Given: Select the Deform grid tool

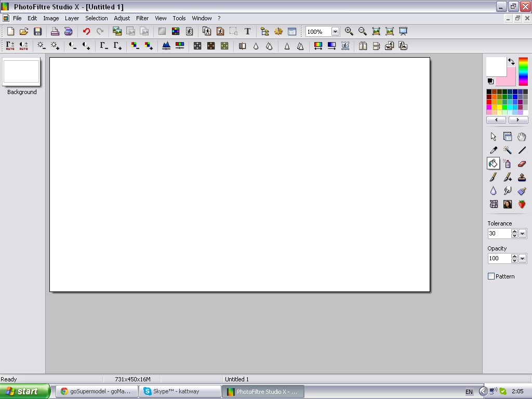Looking at the screenshot, I should pos(494,204).
